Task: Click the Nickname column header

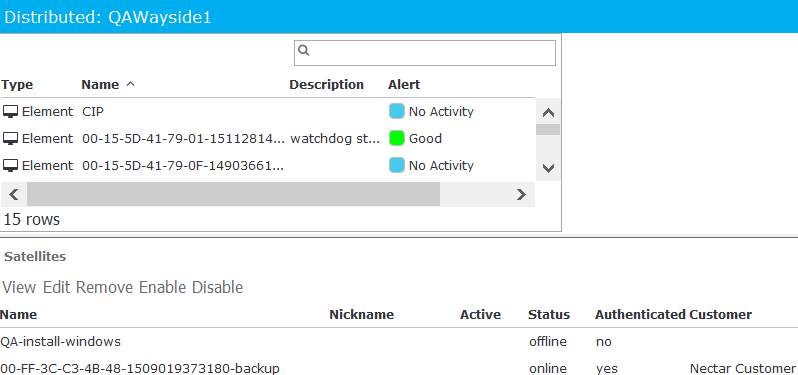Action: 361,314
